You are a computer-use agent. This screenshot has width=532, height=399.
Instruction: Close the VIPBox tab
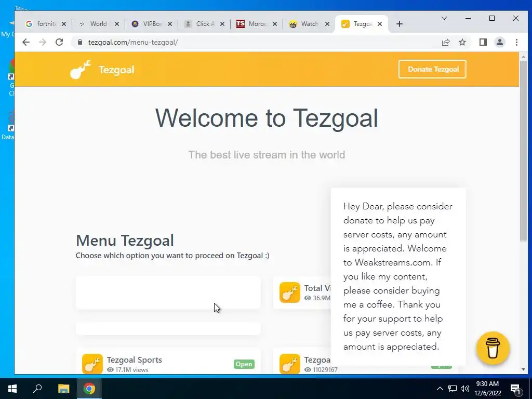point(170,24)
